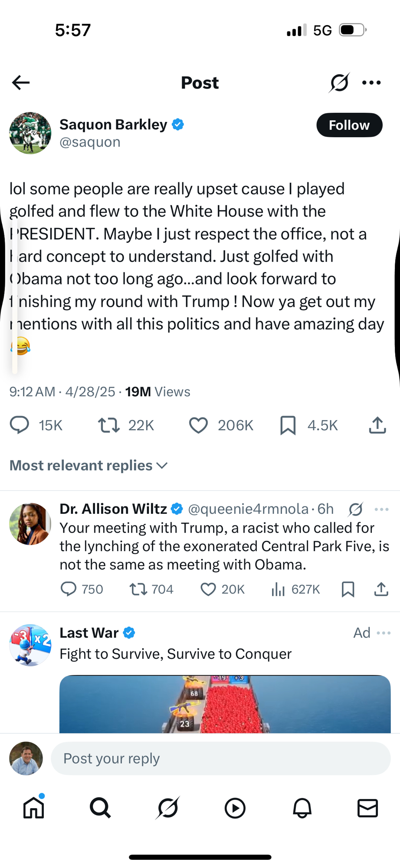Share the main post
The image size is (400, 868).
point(377,425)
